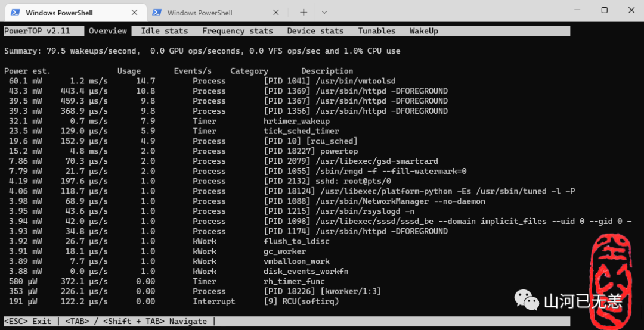The height and width of the screenshot is (330, 644).
Task: Maximize the terminal window
Action: tap(604, 10)
